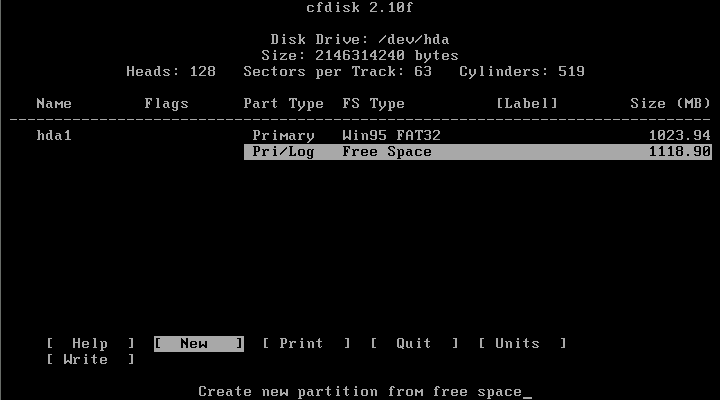Select the hda1 partition row

[53, 135]
